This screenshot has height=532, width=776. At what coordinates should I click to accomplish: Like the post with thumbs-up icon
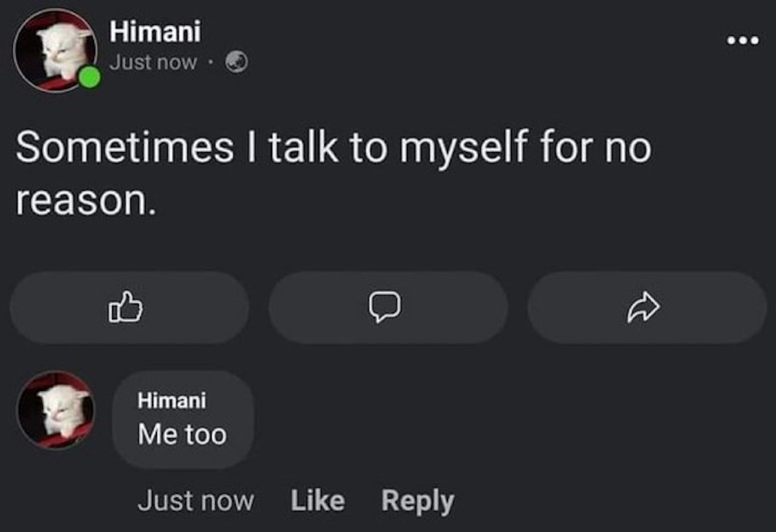125,307
